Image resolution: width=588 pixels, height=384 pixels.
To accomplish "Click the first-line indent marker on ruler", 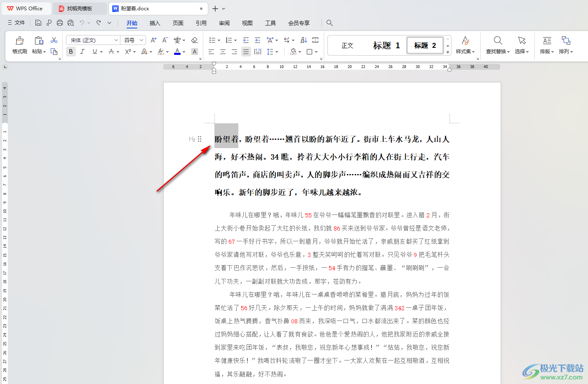I will pos(214,64).
